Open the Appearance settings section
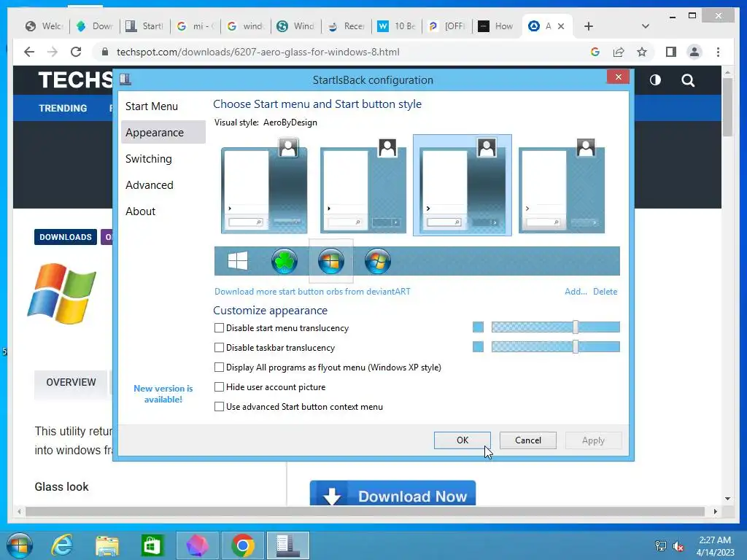The image size is (747, 560). click(x=163, y=133)
